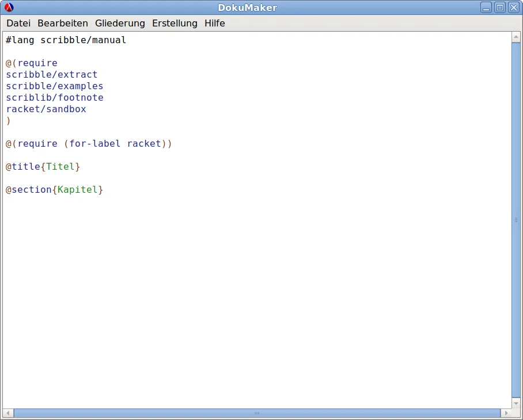This screenshot has height=420, width=523.
Task: Click the vertical scrollbar up arrow
Action: 516,37
